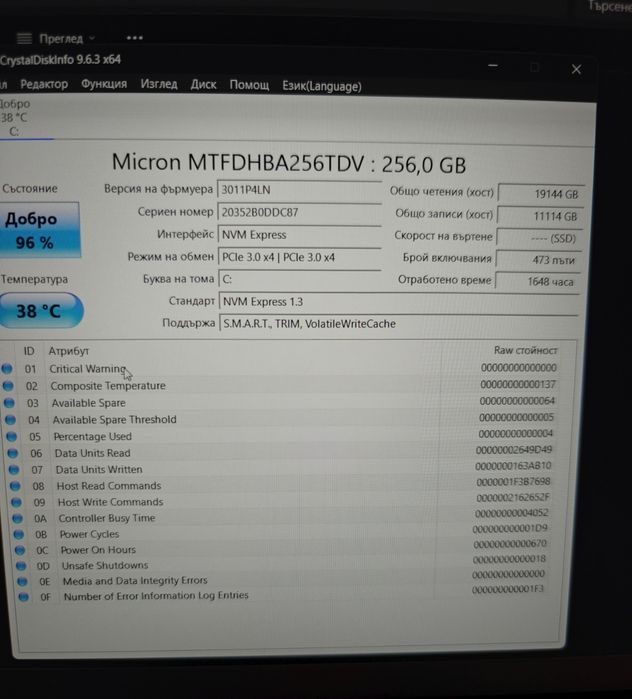Click the status circle for Error Information Log Entries
Screen dimensions: 632x699
point(24,596)
